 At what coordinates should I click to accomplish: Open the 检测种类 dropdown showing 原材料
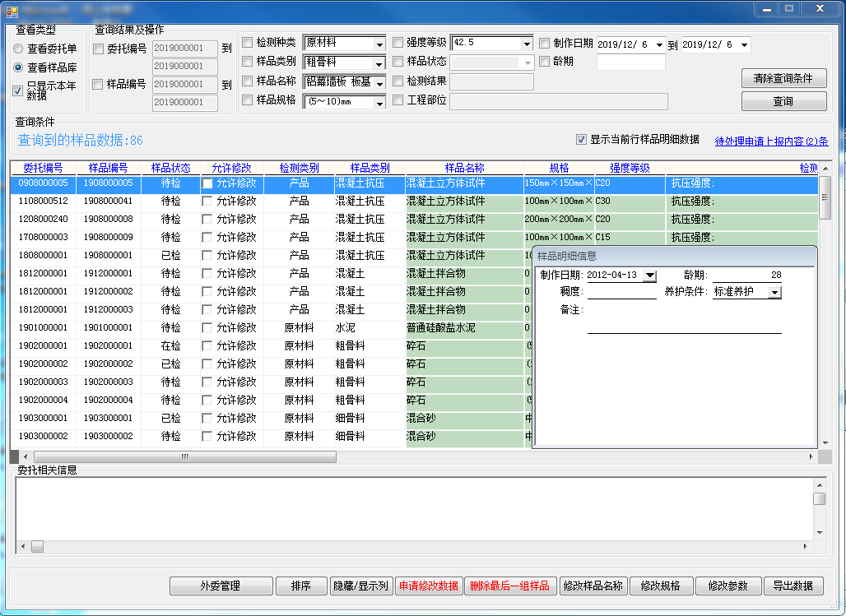pyautogui.click(x=379, y=44)
